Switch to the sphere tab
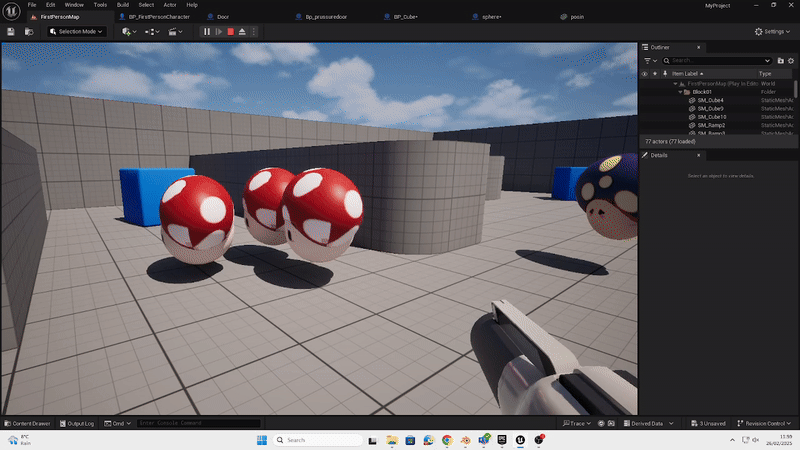The image size is (800, 450). [491, 17]
